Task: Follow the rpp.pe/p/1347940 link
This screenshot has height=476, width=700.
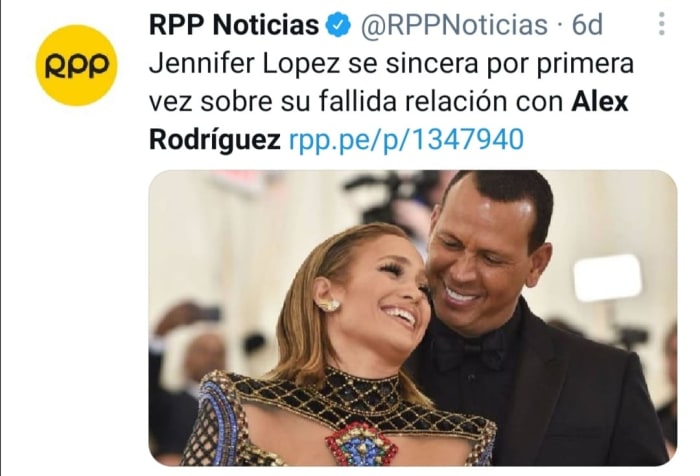Action: (x=406, y=139)
